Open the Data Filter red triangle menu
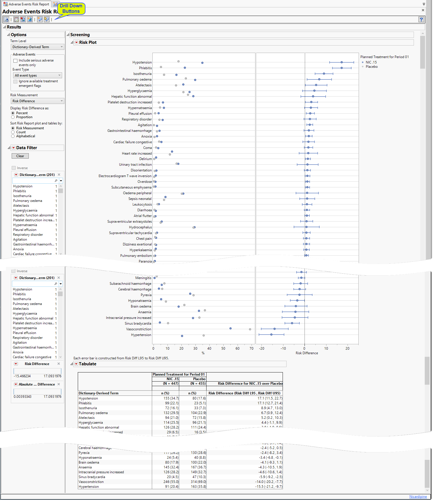Image resolution: width=433 pixels, height=504 pixels. click(x=13, y=148)
